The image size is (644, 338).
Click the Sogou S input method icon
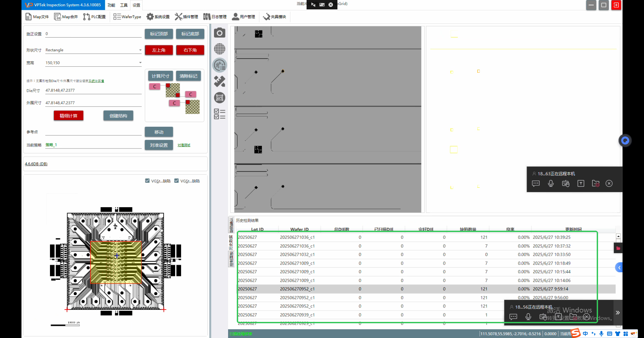pyautogui.click(x=576, y=333)
